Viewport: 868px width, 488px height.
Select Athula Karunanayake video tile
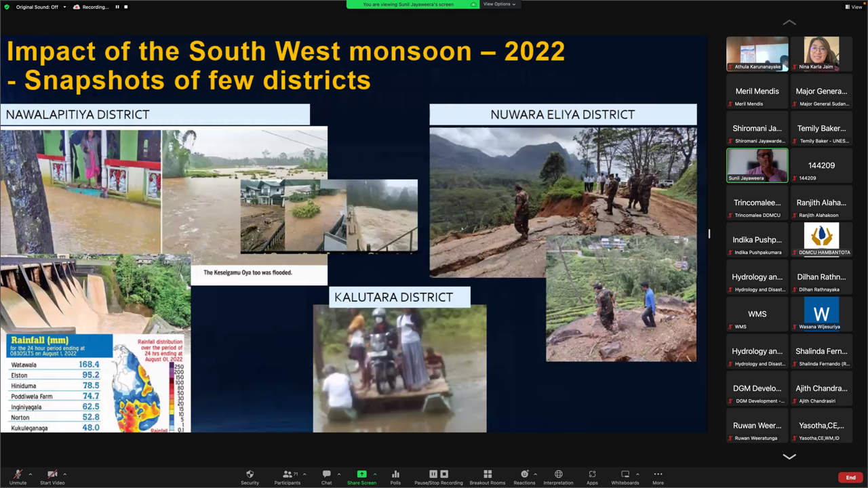(757, 54)
